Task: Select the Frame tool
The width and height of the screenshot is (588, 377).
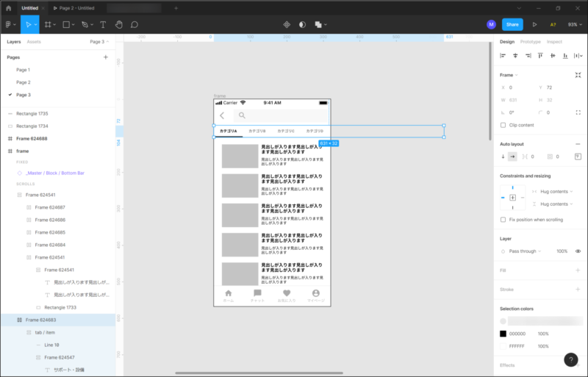Action: point(49,24)
